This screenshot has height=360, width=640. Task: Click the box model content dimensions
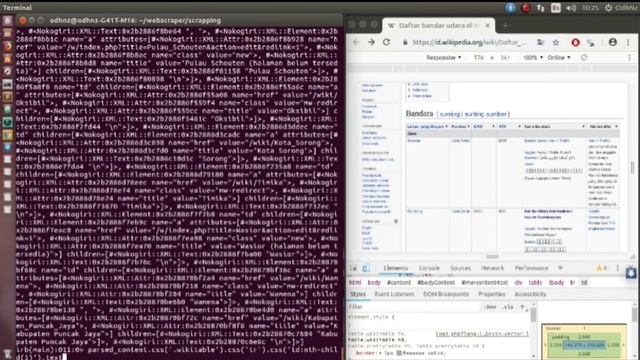point(584,345)
